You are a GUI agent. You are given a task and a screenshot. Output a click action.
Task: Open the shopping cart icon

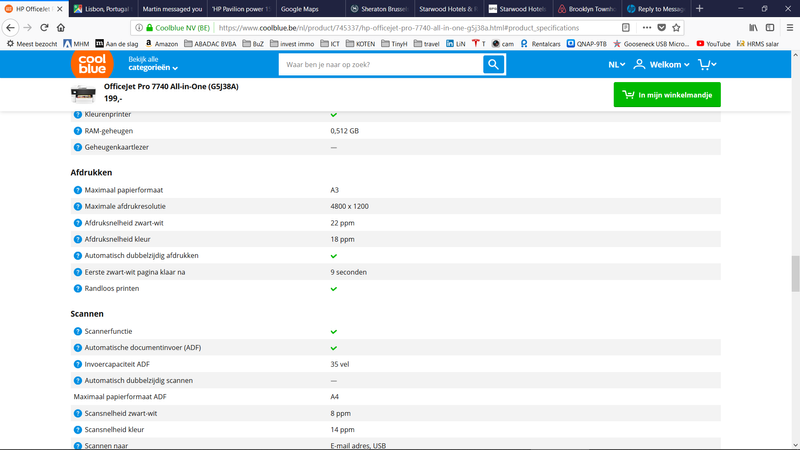click(707, 64)
